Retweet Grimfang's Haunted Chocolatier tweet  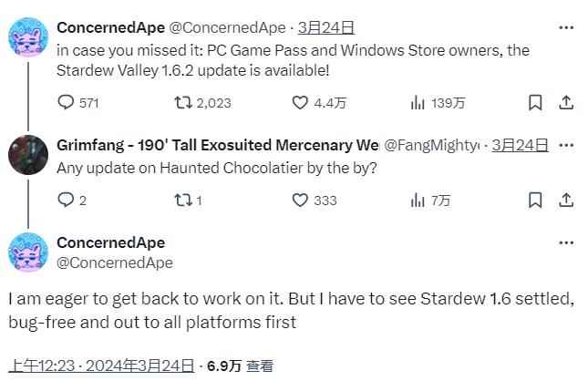[x=181, y=200]
